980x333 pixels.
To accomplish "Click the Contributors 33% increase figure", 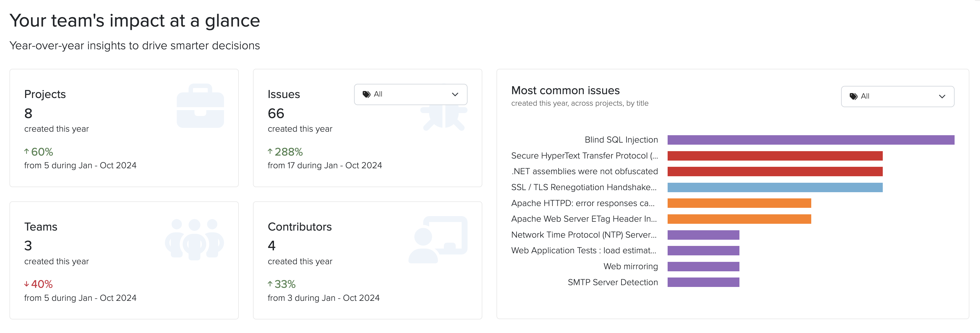I will click(285, 284).
